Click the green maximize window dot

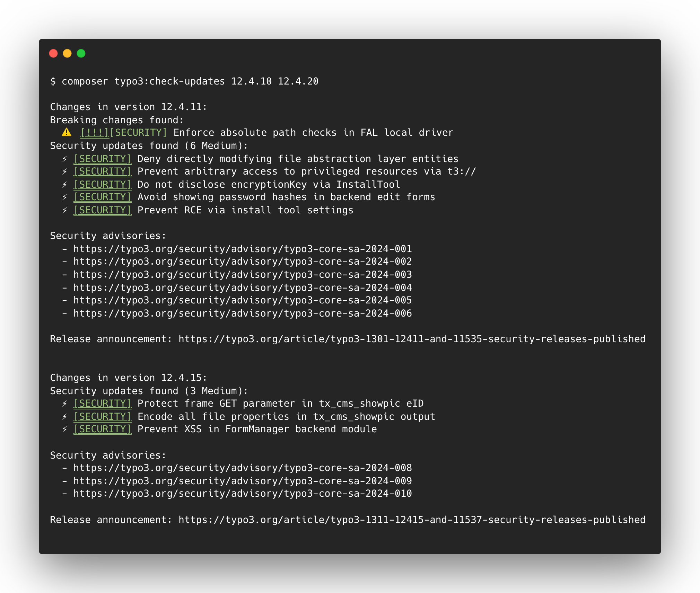point(81,53)
